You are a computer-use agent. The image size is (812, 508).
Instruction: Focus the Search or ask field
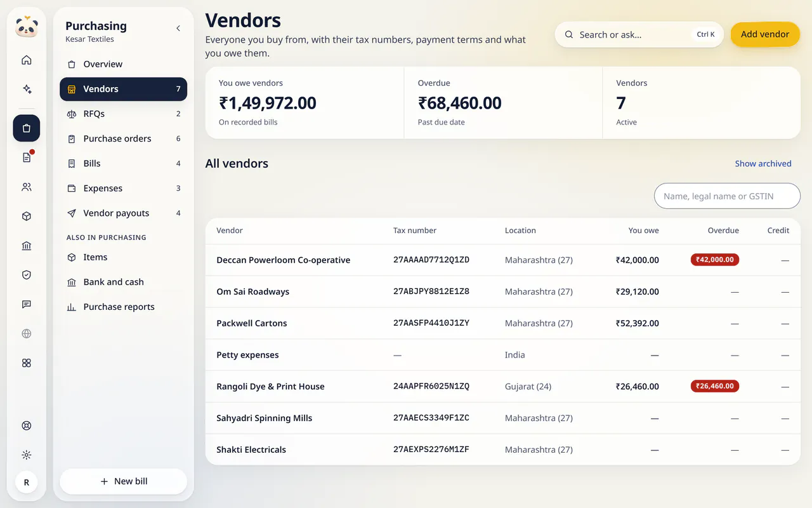tap(639, 35)
